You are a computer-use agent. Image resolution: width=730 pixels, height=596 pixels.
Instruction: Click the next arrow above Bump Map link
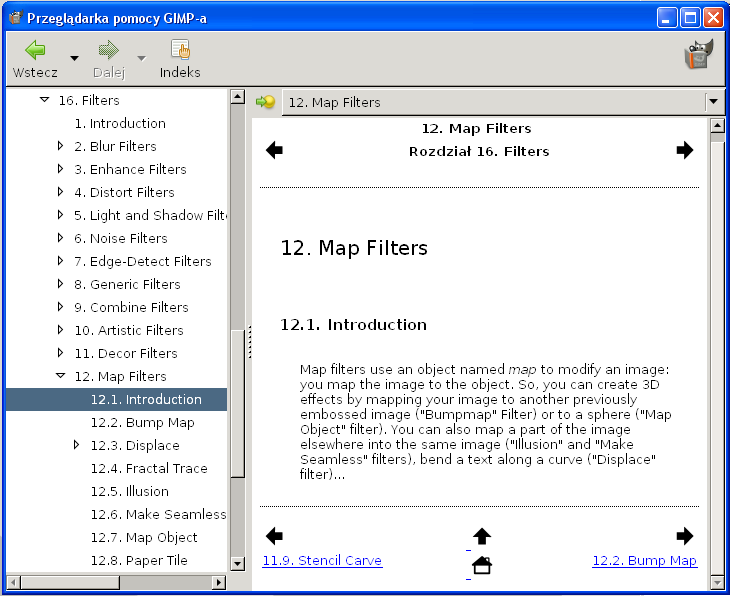(685, 536)
